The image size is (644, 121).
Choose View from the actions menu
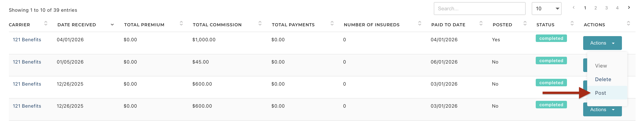coord(601,66)
